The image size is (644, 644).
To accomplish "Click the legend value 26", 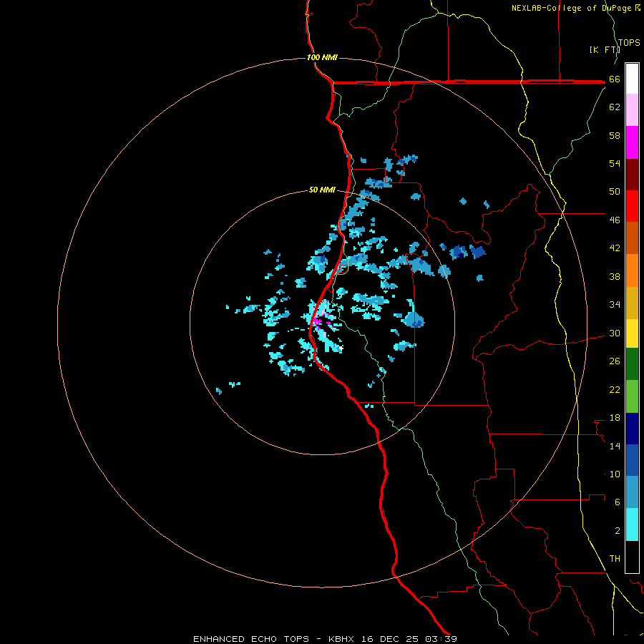I will (x=615, y=361).
